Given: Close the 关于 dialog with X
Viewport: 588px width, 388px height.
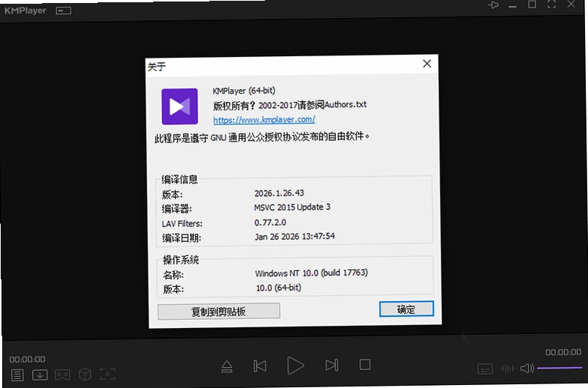Looking at the screenshot, I should [427, 64].
